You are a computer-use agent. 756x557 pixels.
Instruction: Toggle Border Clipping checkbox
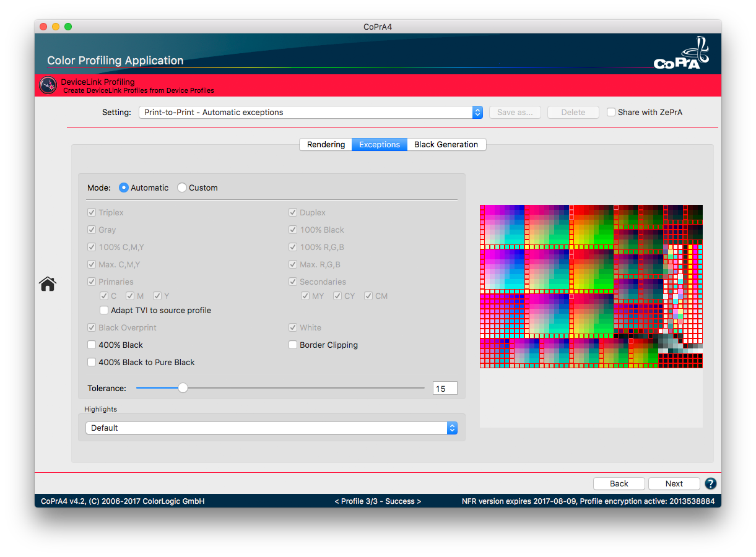coord(293,345)
